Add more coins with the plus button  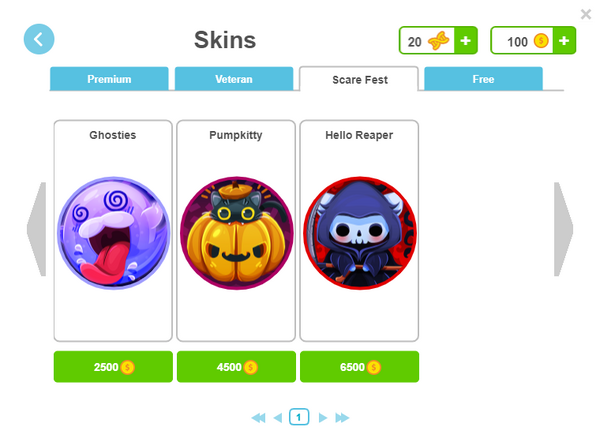[x=564, y=41]
